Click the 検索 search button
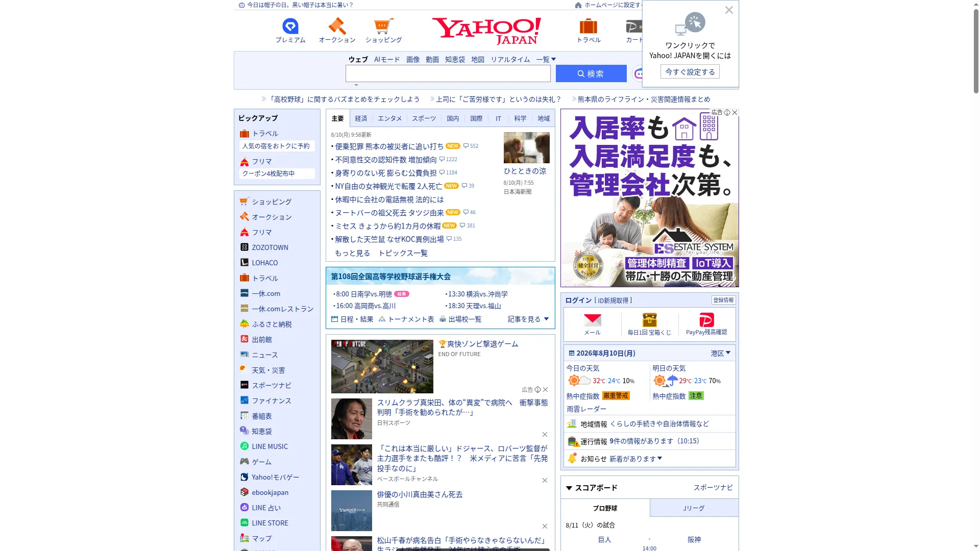The image size is (980, 551). [591, 73]
